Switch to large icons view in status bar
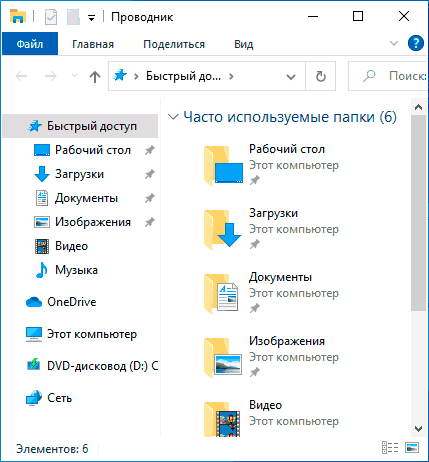 tap(412, 448)
